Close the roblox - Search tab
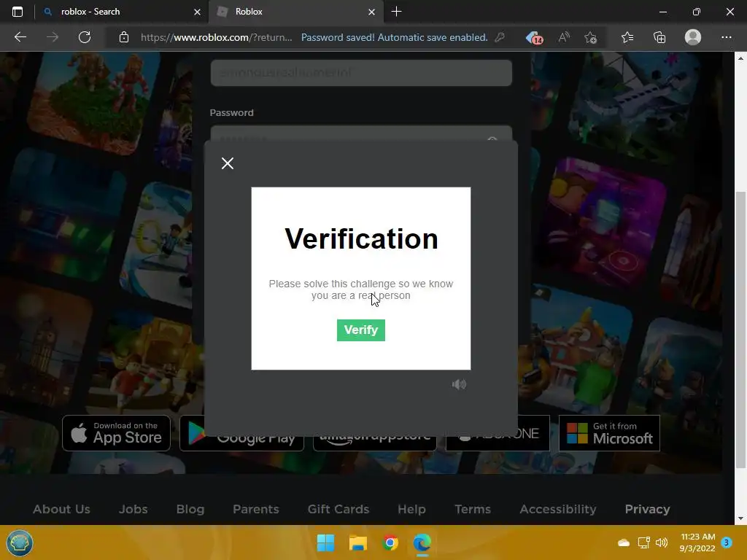This screenshot has width=747, height=560. [x=197, y=12]
